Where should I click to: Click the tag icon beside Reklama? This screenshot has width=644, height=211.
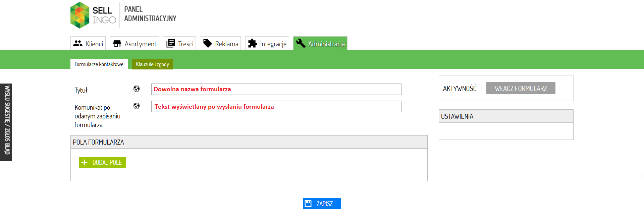(x=208, y=43)
